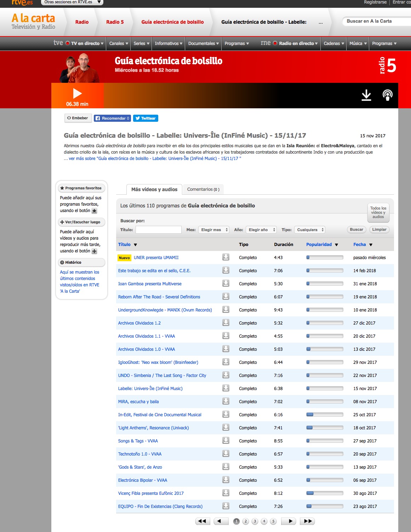The height and width of the screenshot is (532, 411).
Task: Click the plus icon for listen later
Action: pyautogui.click(x=95, y=251)
